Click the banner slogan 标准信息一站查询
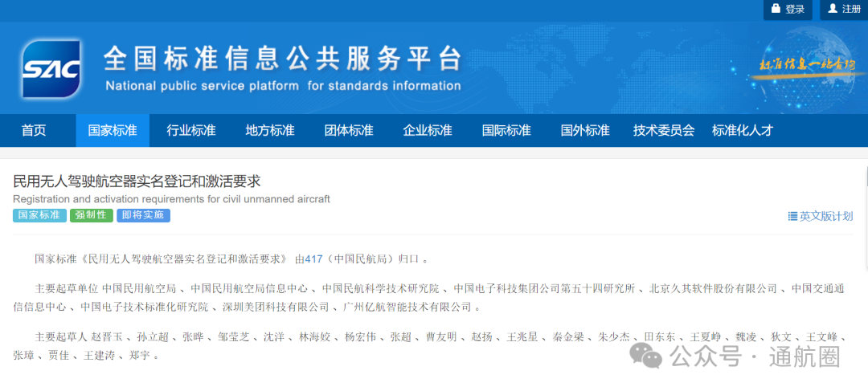Image resolution: width=868 pixels, height=391 pixels. [807, 65]
